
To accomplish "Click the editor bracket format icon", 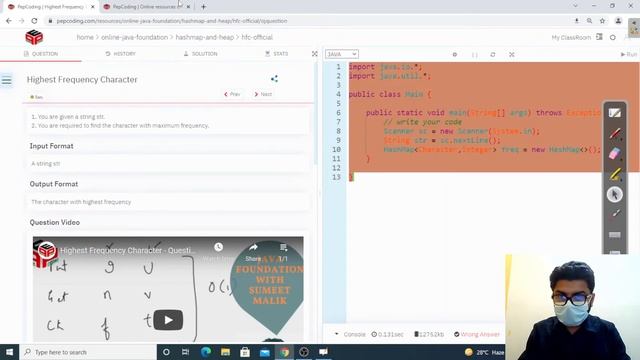I will click(x=475, y=54).
